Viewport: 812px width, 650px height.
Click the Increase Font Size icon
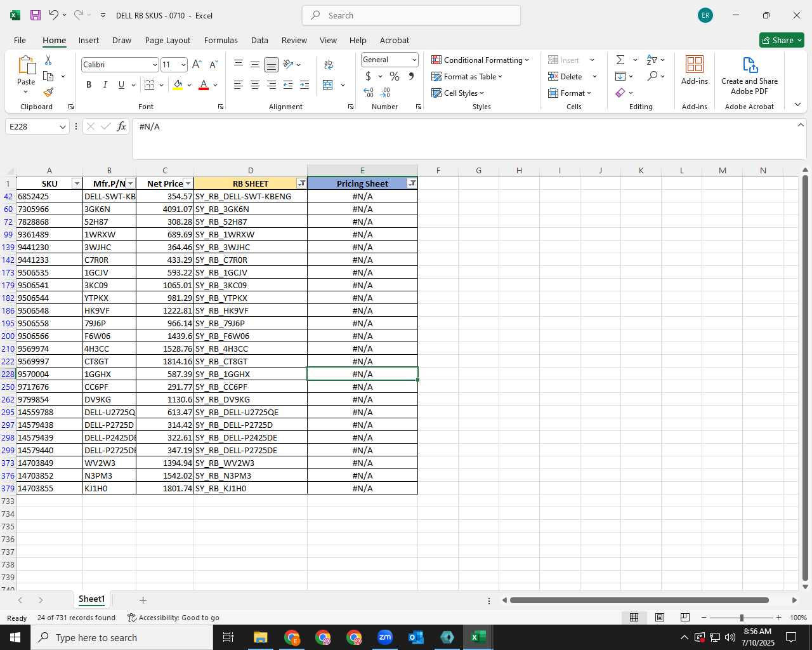(197, 65)
